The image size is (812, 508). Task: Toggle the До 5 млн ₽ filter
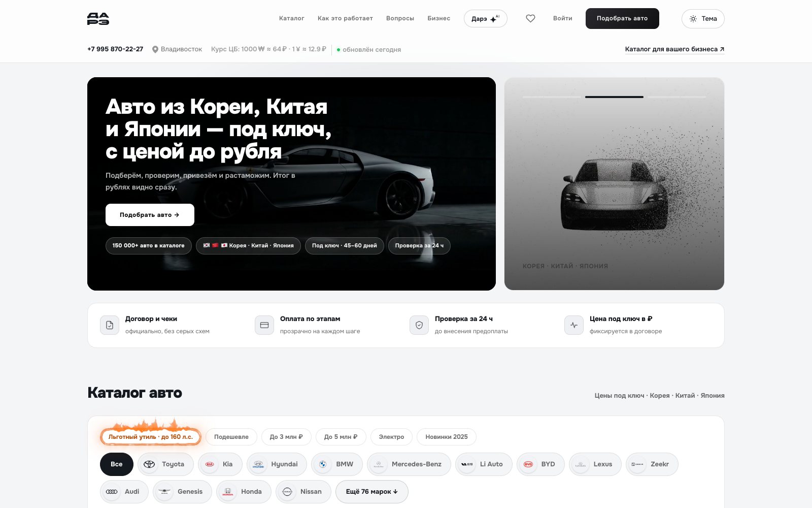[341, 437]
